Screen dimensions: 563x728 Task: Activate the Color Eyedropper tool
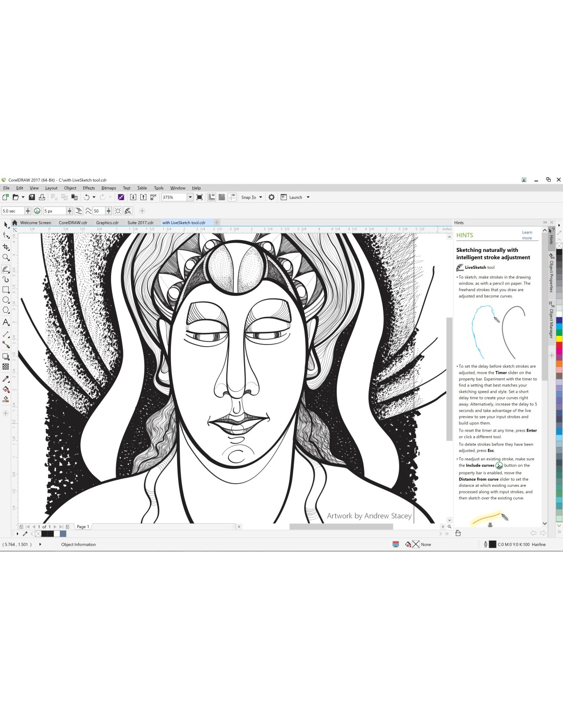(6, 379)
